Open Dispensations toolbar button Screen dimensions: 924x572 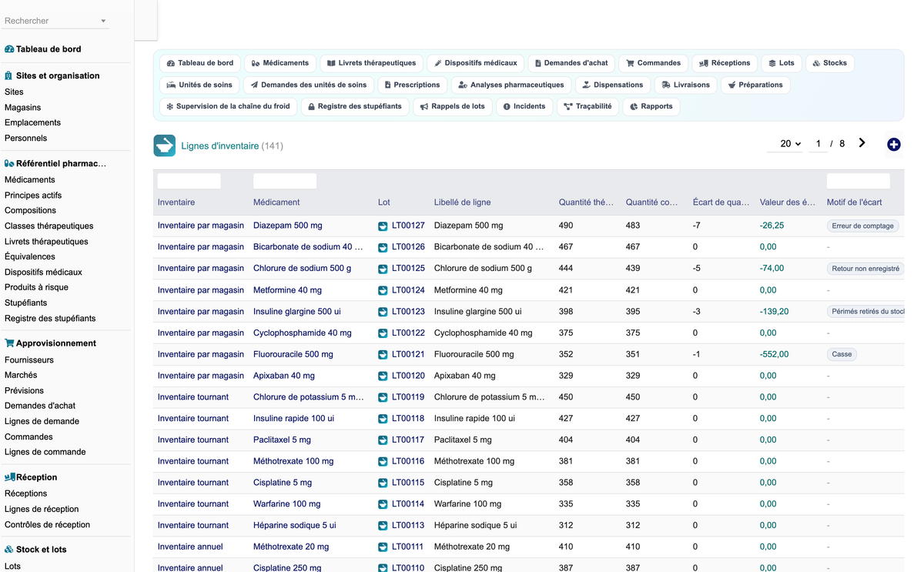(x=613, y=85)
